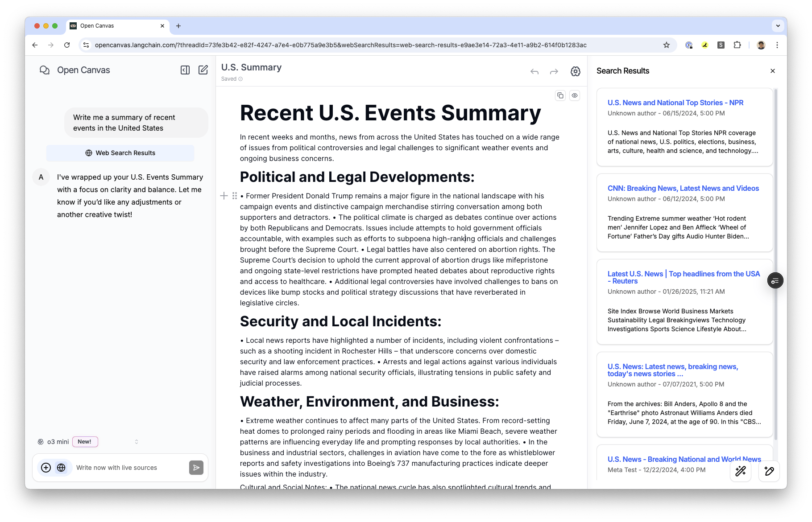The width and height of the screenshot is (812, 522).
Task: Open the Chrome three-dot menu
Action: coord(777,45)
